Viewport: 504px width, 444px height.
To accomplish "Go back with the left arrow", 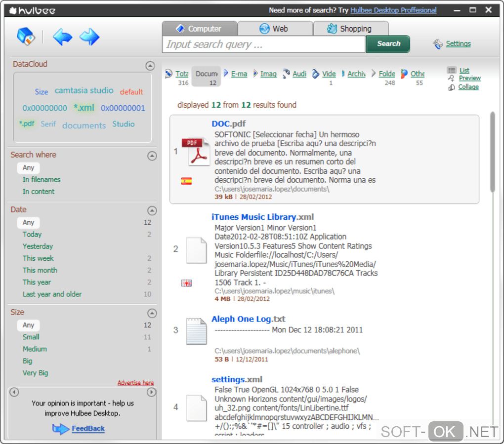I will click(x=62, y=37).
